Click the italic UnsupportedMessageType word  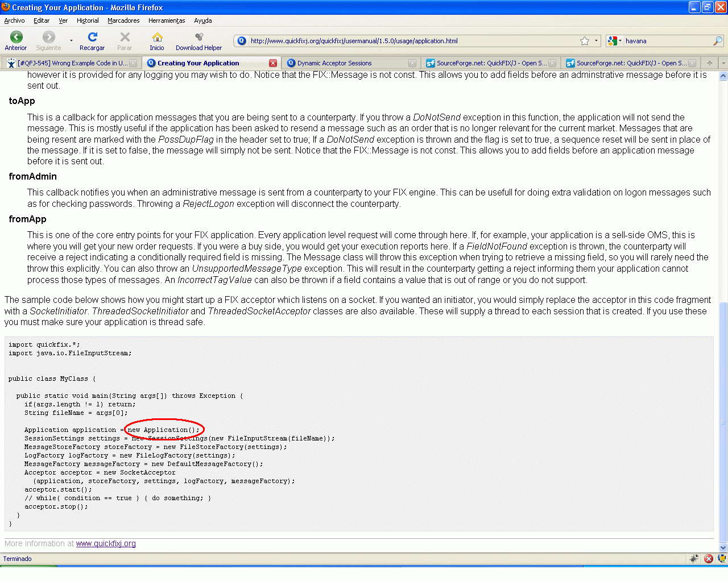247,268
